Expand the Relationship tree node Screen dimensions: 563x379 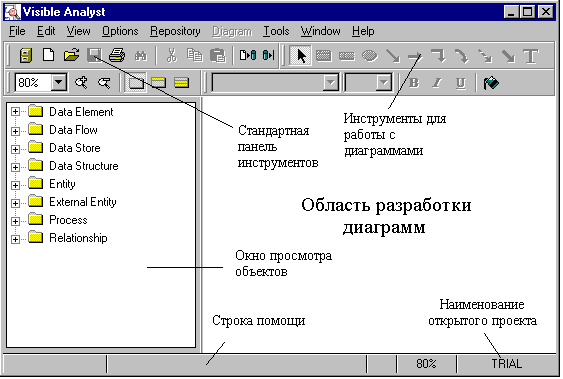[x=15, y=239]
